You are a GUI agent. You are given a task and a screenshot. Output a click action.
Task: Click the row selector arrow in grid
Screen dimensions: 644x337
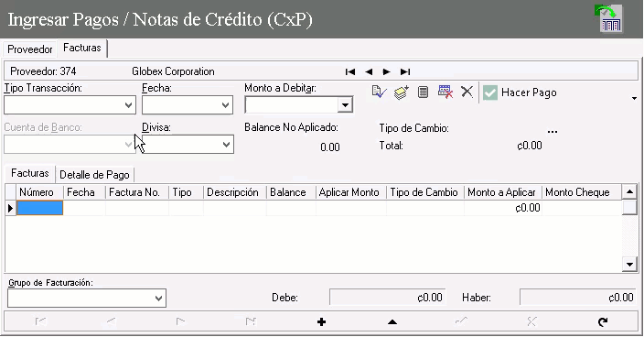pos(11,208)
